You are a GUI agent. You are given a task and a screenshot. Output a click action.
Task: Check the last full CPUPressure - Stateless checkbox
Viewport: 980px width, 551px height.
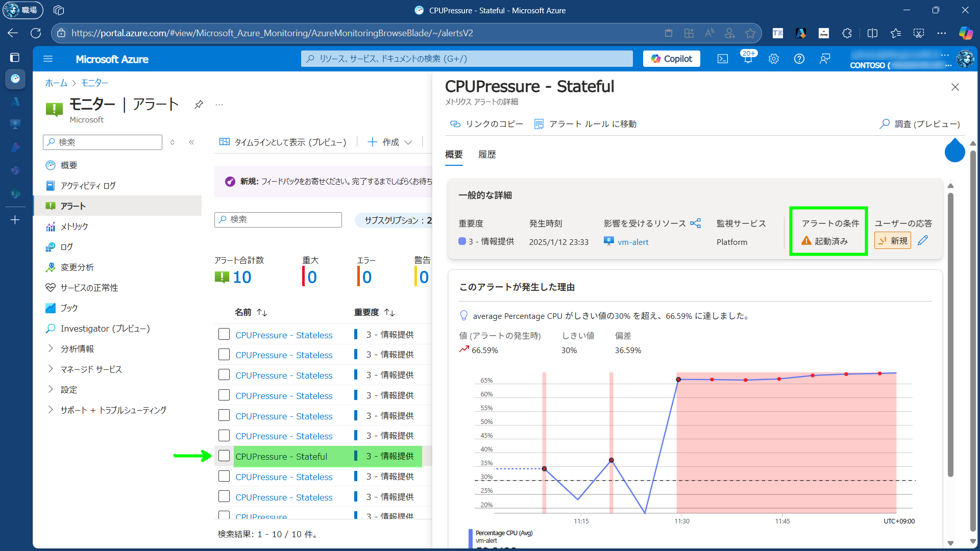pyautogui.click(x=224, y=497)
